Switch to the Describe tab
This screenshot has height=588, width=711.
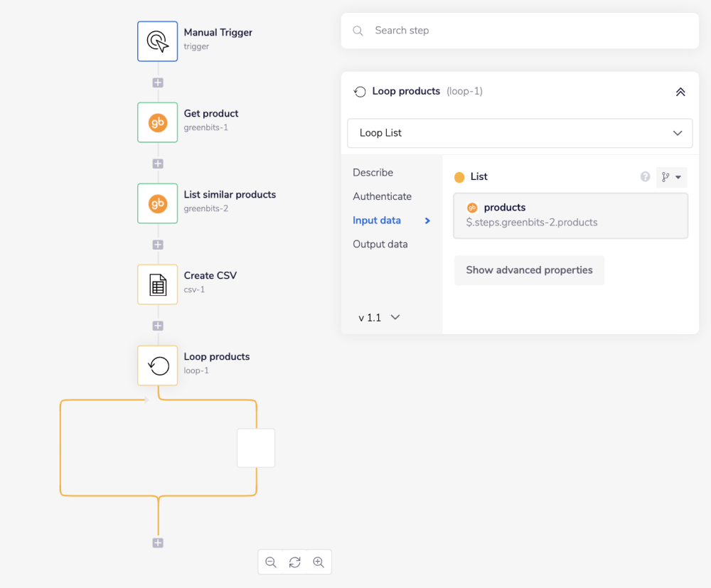point(373,173)
